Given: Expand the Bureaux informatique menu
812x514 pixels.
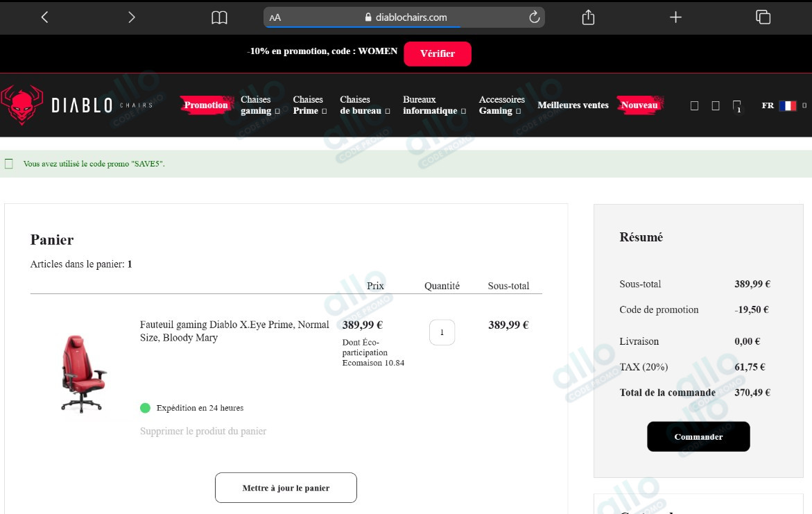Looking at the screenshot, I should [433, 105].
